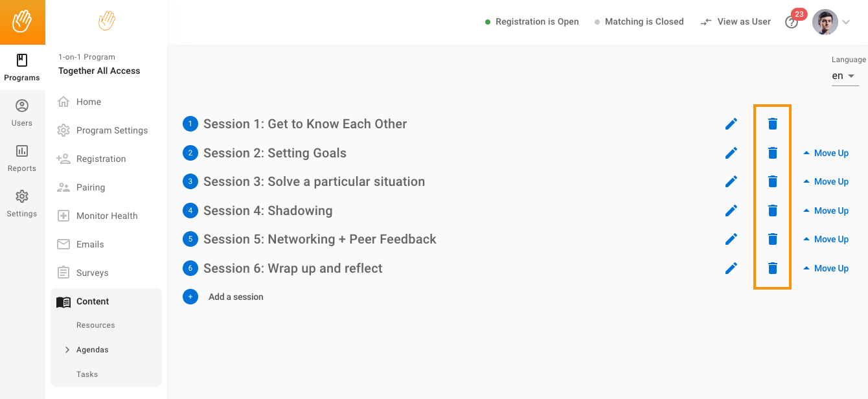Open the user avatar account dropdown arrow
868x399 pixels.
coord(846,22)
